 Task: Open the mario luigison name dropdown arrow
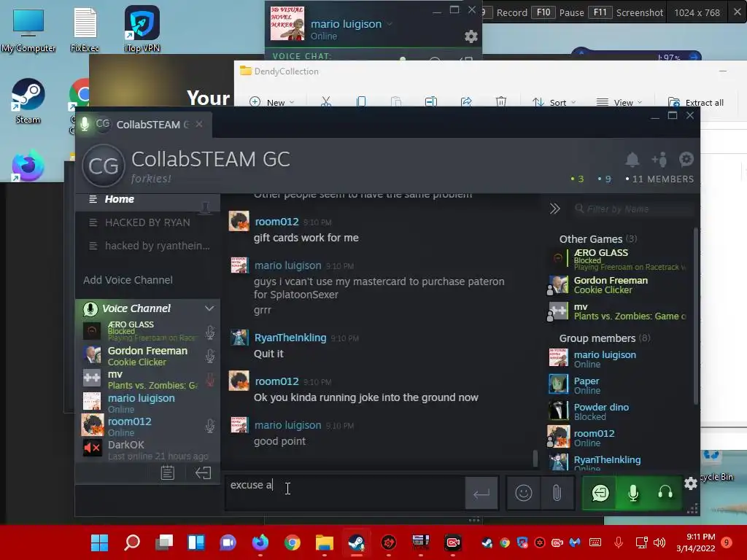click(x=390, y=24)
